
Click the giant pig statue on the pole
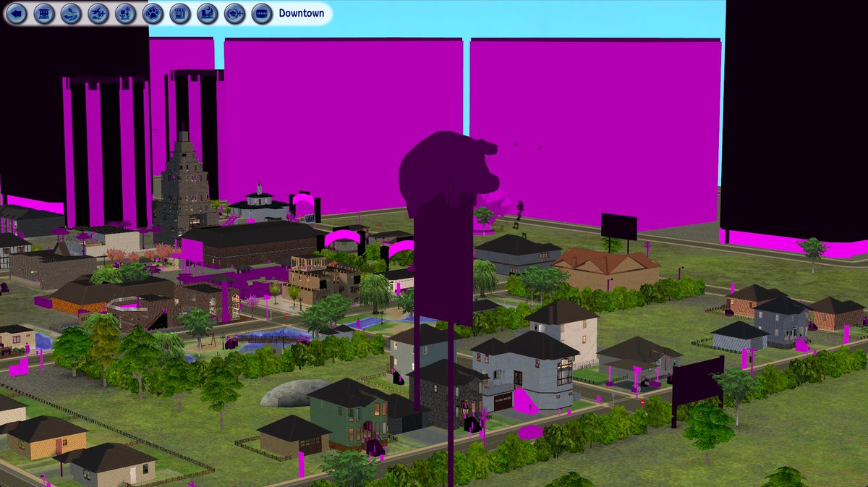tap(447, 172)
